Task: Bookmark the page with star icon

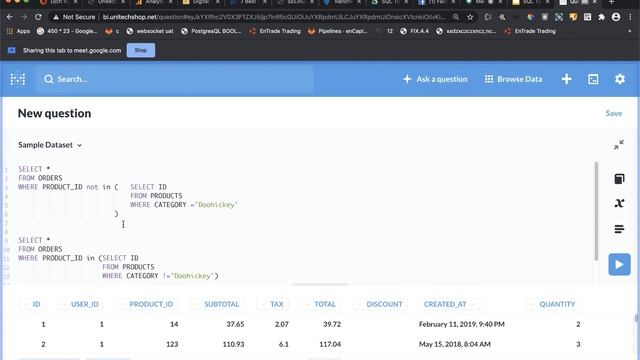Action: point(470,17)
